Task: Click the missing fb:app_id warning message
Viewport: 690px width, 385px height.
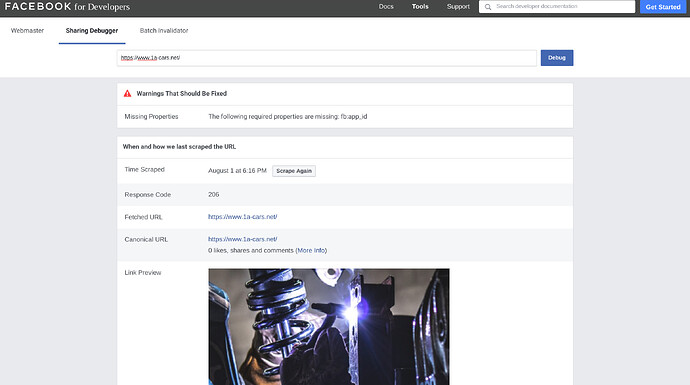Action: pos(287,116)
